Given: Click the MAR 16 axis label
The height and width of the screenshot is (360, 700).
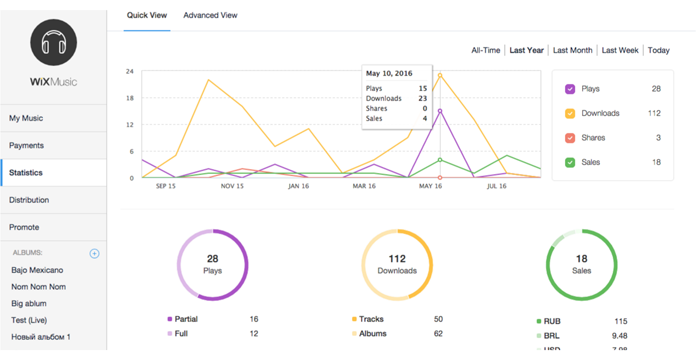Looking at the screenshot, I should pyautogui.click(x=364, y=186).
